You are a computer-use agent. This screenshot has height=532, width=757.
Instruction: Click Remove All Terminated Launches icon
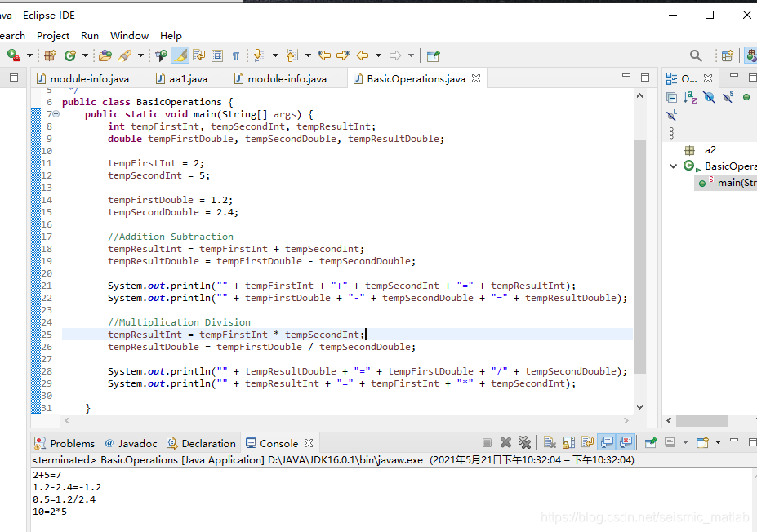tap(524, 442)
